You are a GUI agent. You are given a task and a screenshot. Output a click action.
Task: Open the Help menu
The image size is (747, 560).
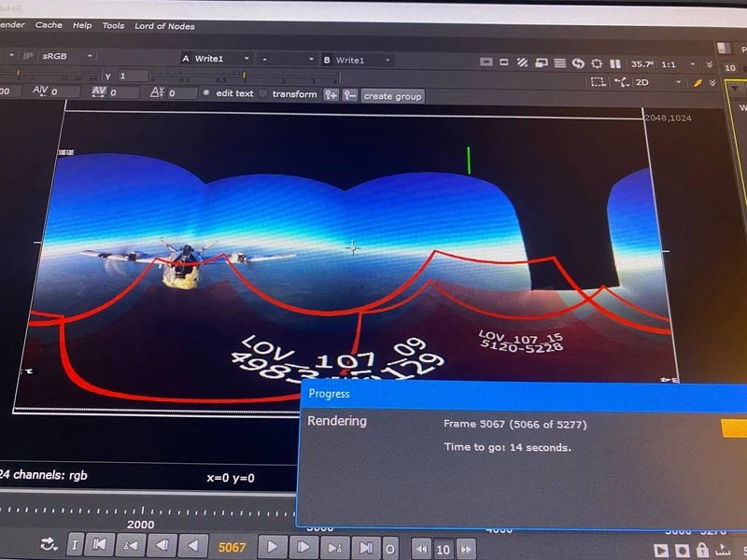pos(82,25)
